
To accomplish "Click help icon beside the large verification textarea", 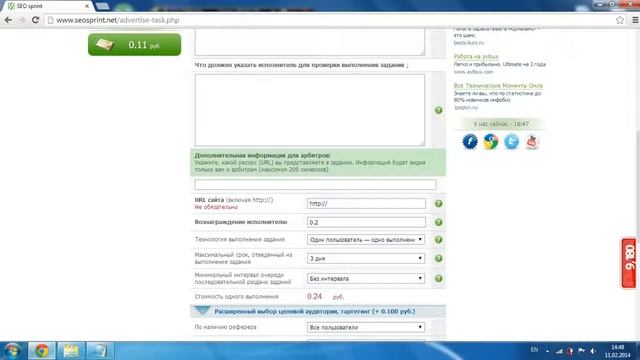I will [x=438, y=110].
